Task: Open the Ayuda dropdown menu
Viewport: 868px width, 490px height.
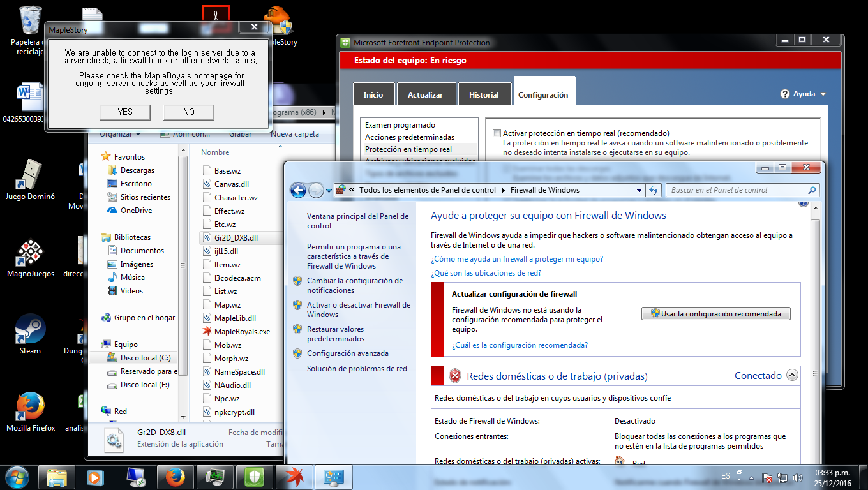Action: pos(804,94)
